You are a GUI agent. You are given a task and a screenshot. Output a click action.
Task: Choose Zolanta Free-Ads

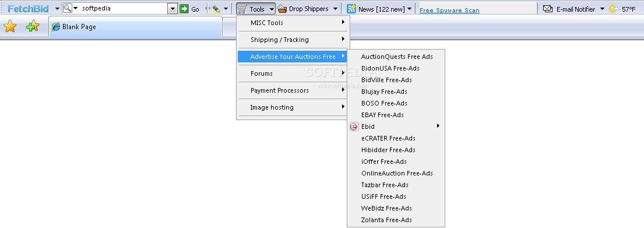396,220
